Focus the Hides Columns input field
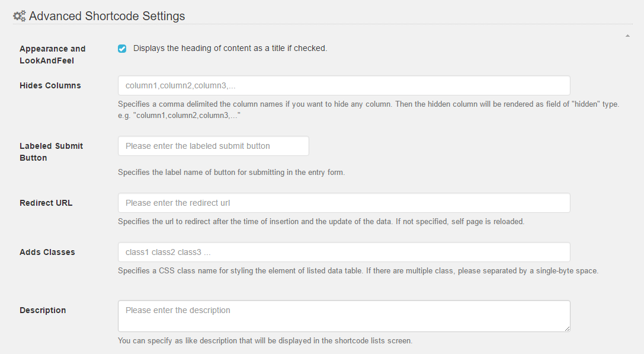 pos(344,85)
